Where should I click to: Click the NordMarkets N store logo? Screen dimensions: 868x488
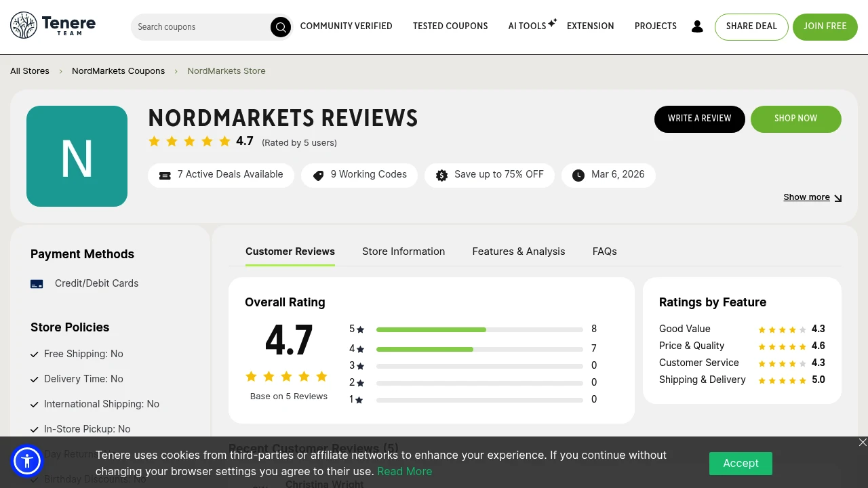point(77,156)
